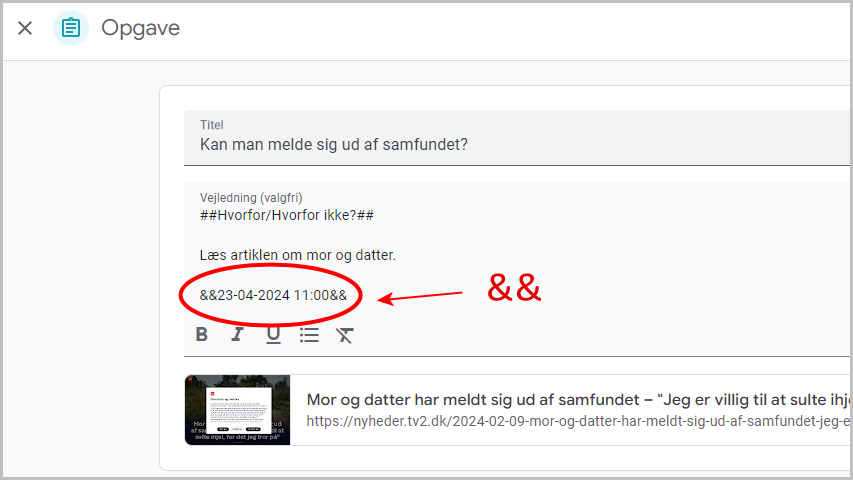Screen dimensions: 853x480
Task: Toggle underline formatting
Action: coord(273,335)
